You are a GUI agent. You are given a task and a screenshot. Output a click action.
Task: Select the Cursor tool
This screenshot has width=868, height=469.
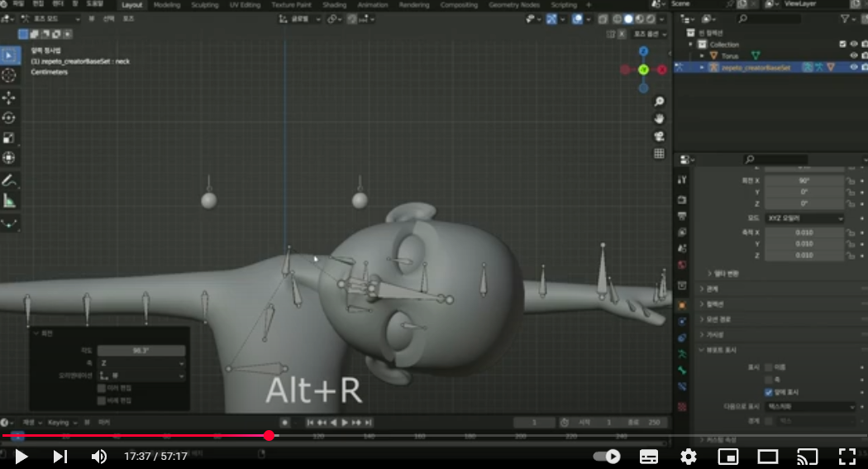(9, 75)
